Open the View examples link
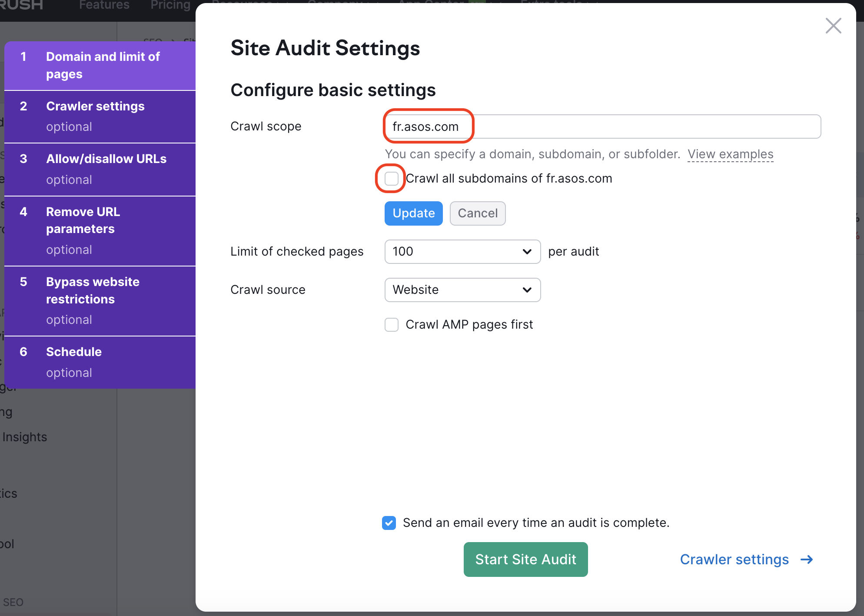The image size is (864, 616). [730, 154]
